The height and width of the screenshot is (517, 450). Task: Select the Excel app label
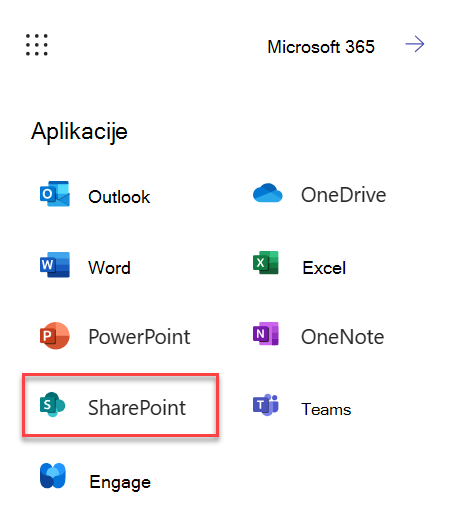(324, 268)
